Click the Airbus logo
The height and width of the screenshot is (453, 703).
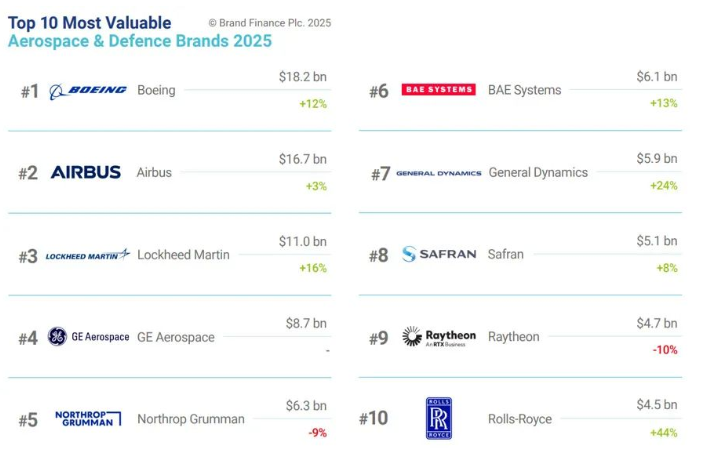(86, 172)
